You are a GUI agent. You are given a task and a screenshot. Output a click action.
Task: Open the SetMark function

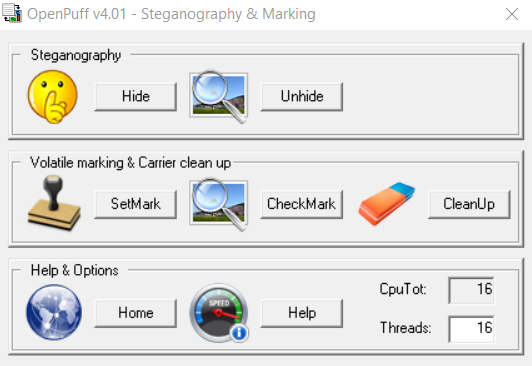[135, 204]
